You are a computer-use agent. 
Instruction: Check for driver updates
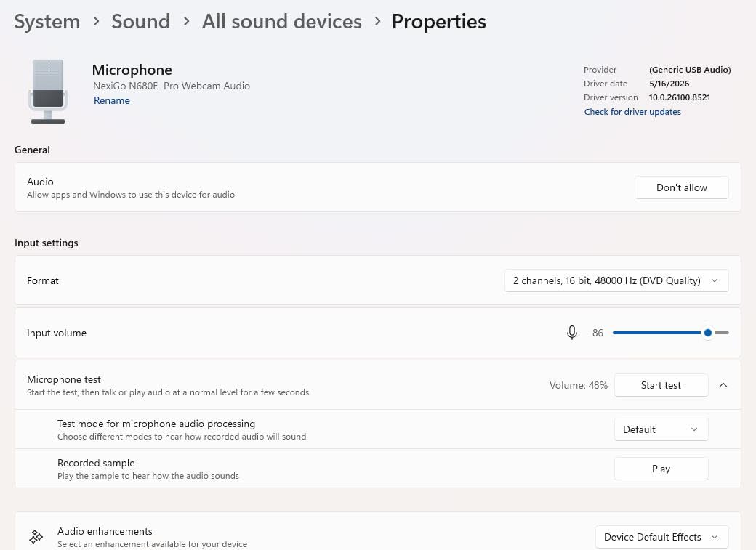(632, 112)
